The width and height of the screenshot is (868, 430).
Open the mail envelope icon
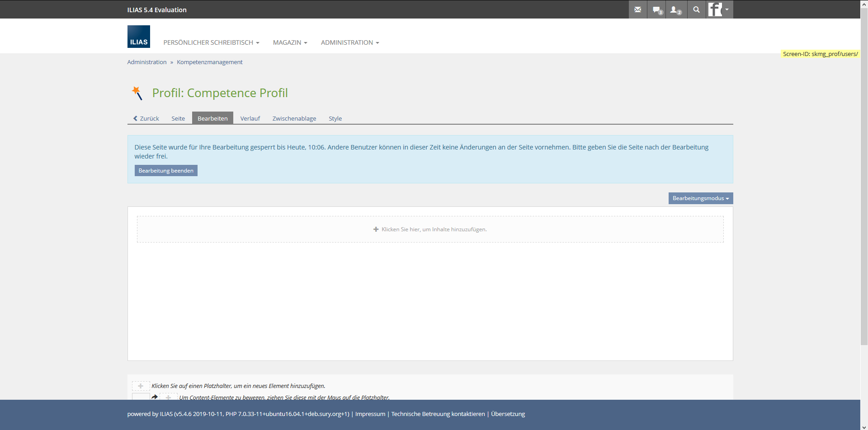pyautogui.click(x=637, y=9)
